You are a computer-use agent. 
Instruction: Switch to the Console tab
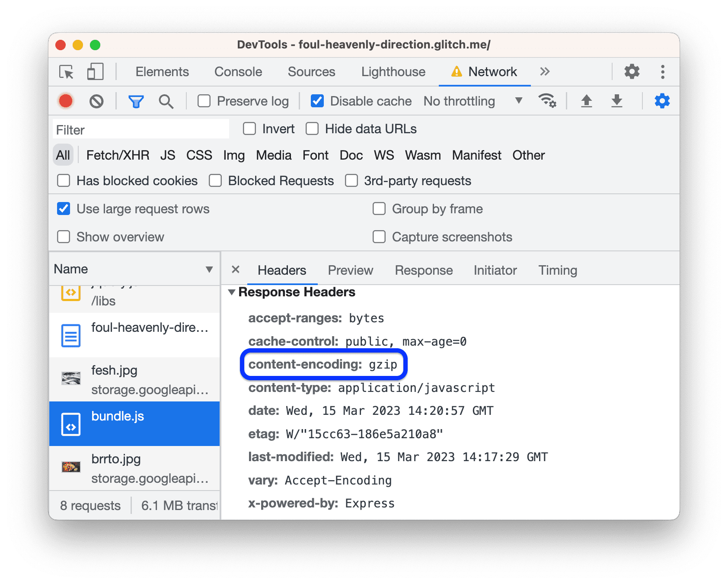click(238, 72)
